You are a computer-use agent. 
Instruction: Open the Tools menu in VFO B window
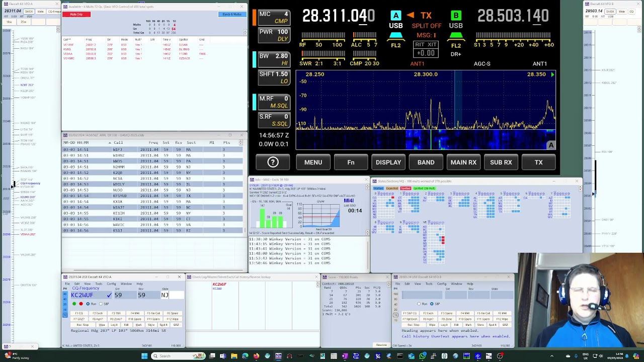click(x=429, y=284)
